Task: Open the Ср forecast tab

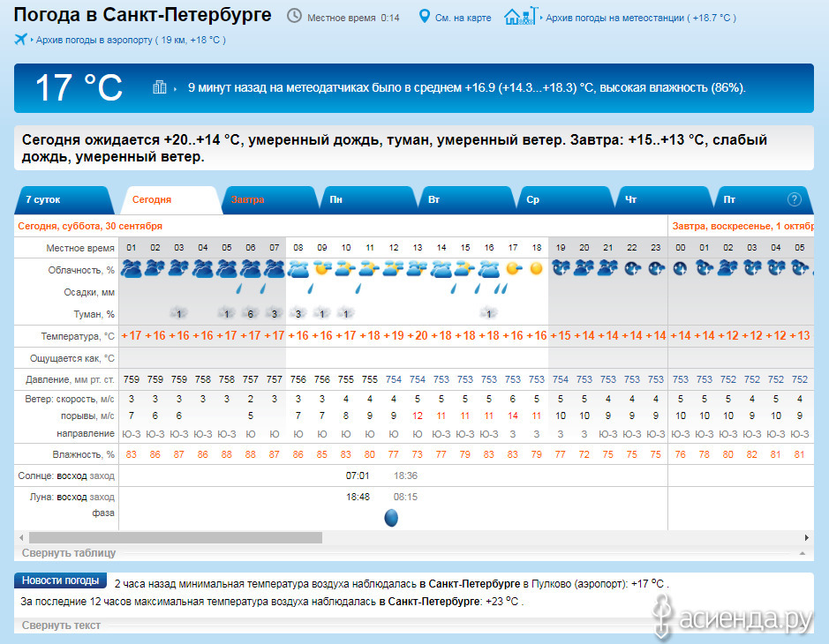Action: [565, 199]
